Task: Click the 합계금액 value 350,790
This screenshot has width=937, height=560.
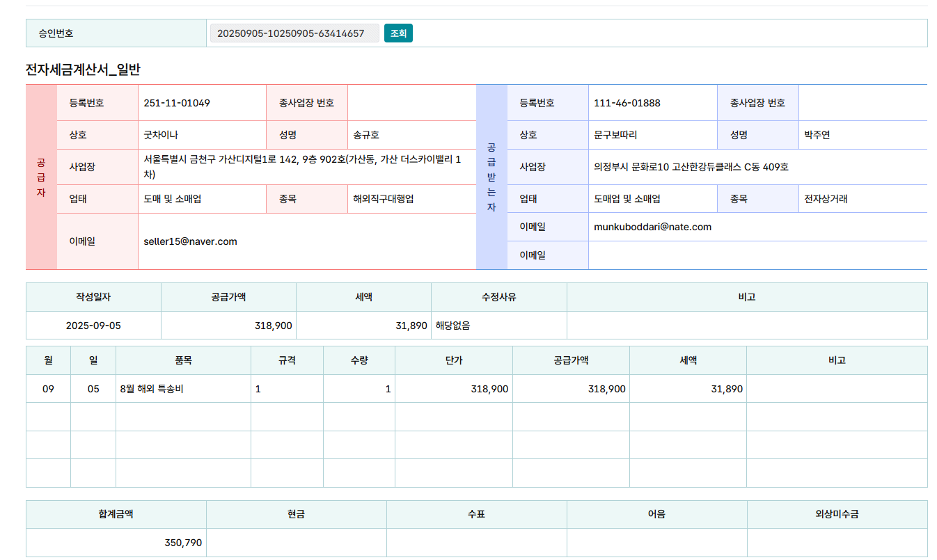Action: tap(183, 543)
